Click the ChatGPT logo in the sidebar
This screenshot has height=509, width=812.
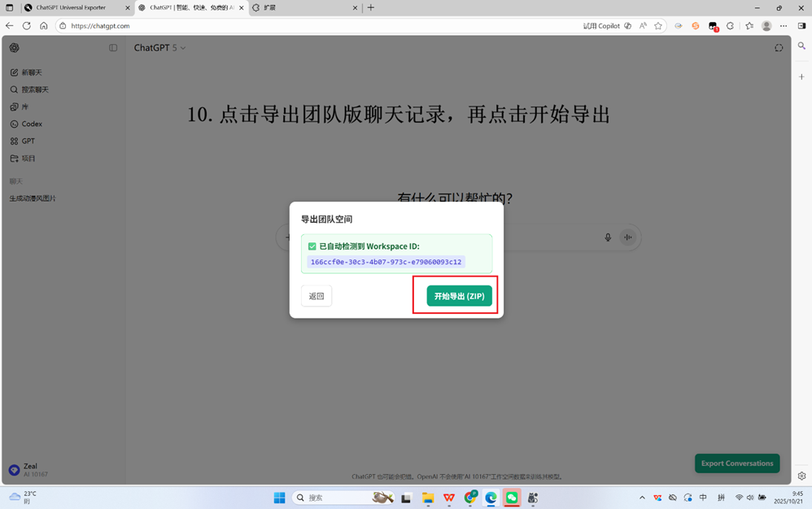pyautogui.click(x=14, y=48)
